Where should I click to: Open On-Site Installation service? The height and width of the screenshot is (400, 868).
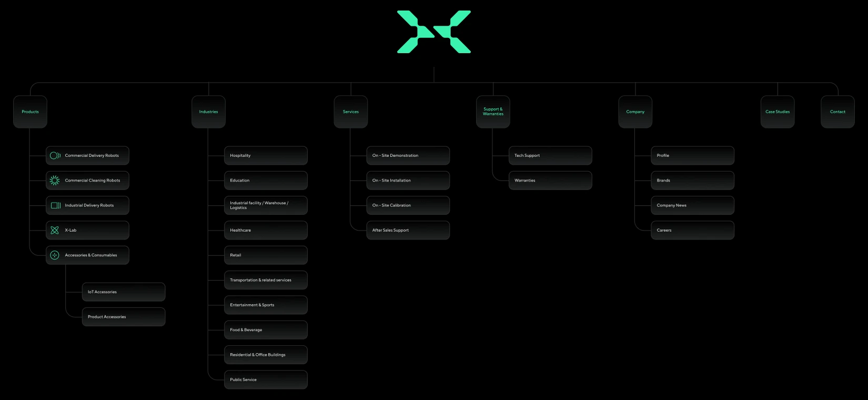tap(408, 181)
